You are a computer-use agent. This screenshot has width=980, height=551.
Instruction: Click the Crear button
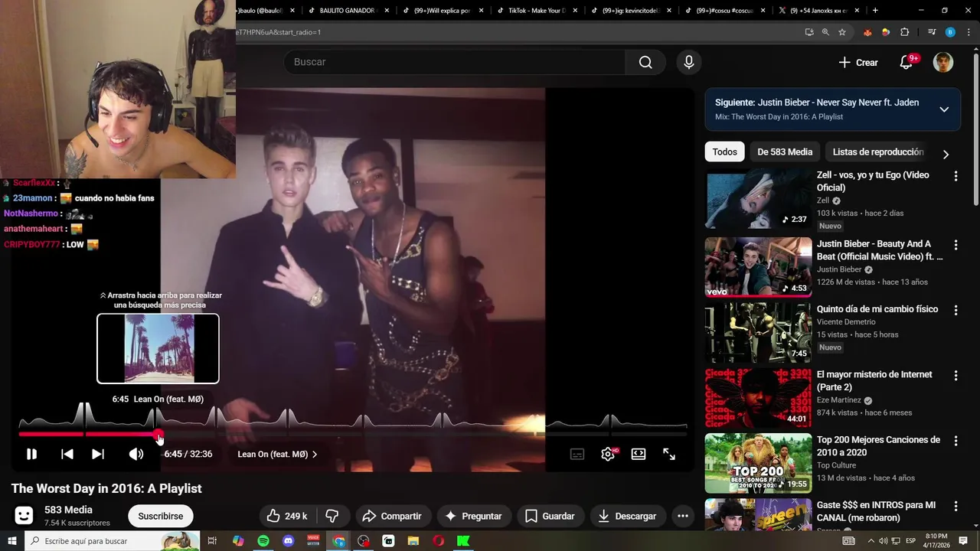[858, 63]
